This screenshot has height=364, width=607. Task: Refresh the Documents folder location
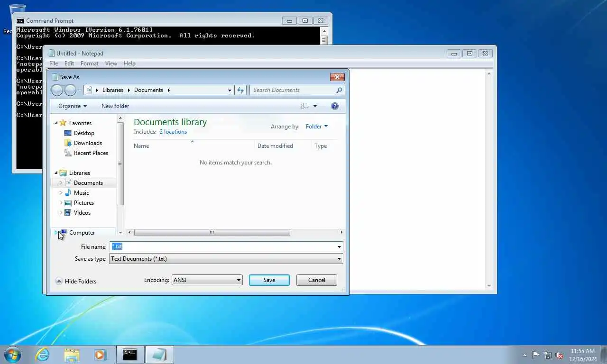pos(240,90)
